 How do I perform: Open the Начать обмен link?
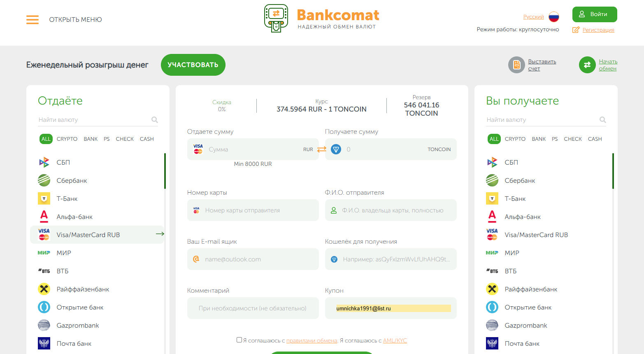click(x=608, y=65)
